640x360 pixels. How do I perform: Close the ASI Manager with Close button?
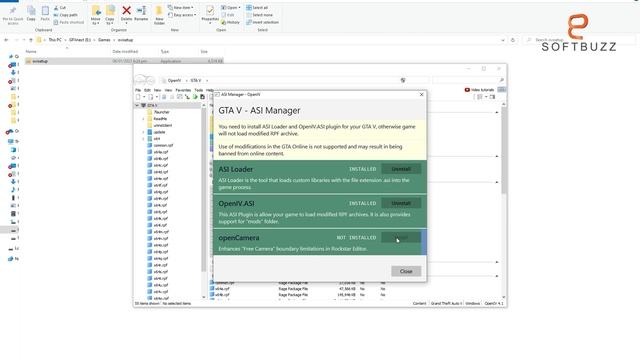406,271
